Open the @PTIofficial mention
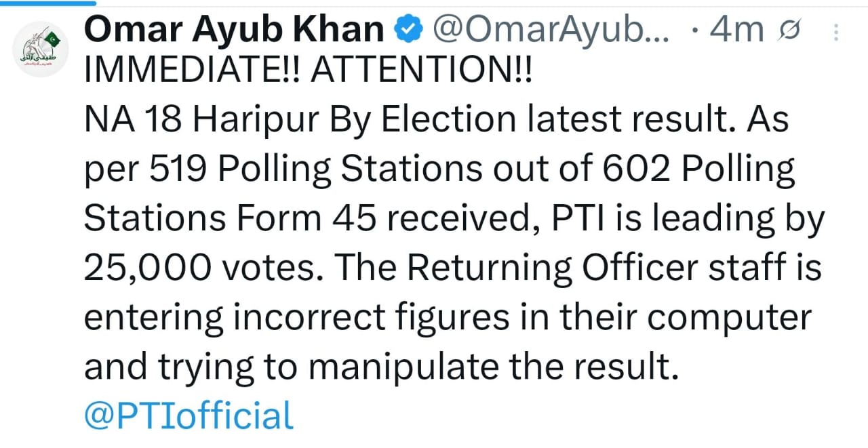 [189, 415]
